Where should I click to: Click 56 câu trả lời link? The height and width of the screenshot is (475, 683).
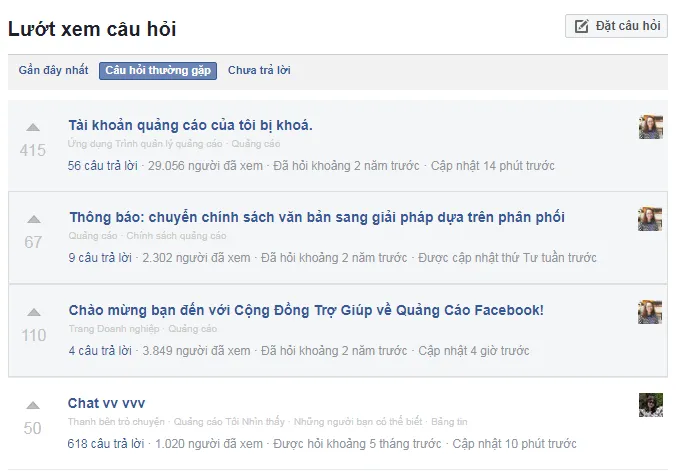[x=102, y=166]
